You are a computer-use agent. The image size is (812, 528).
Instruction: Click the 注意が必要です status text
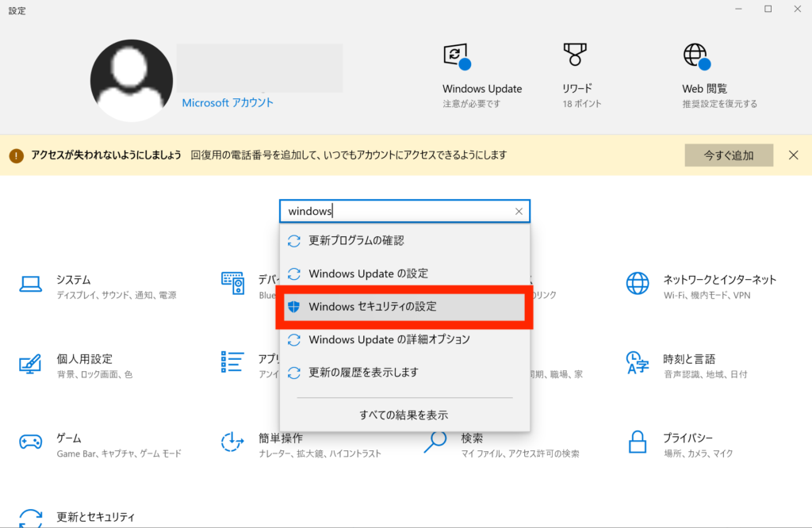(x=472, y=104)
